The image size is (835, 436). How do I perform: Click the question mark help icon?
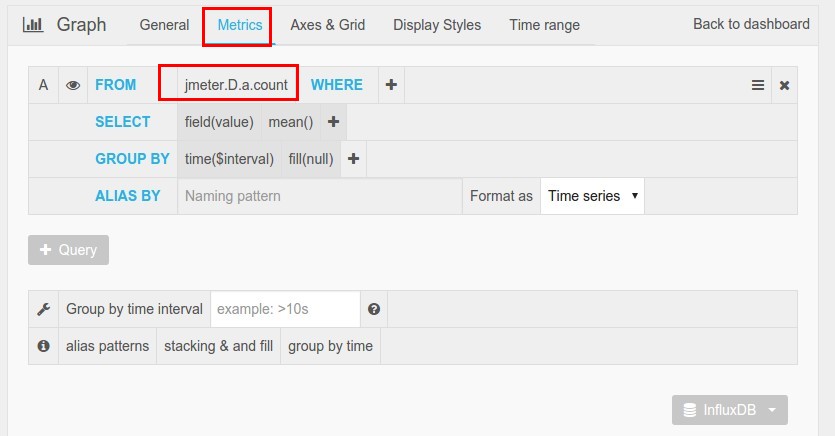pyautogui.click(x=374, y=309)
